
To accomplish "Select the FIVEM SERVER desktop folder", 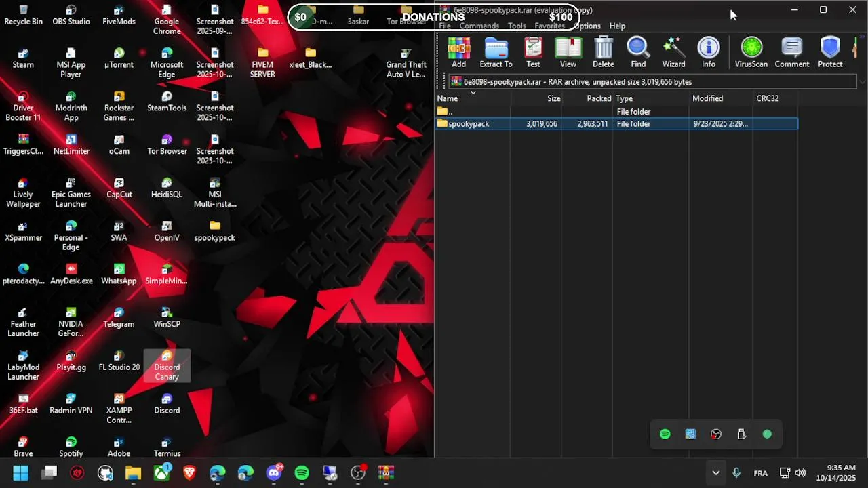I will (262, 63).
